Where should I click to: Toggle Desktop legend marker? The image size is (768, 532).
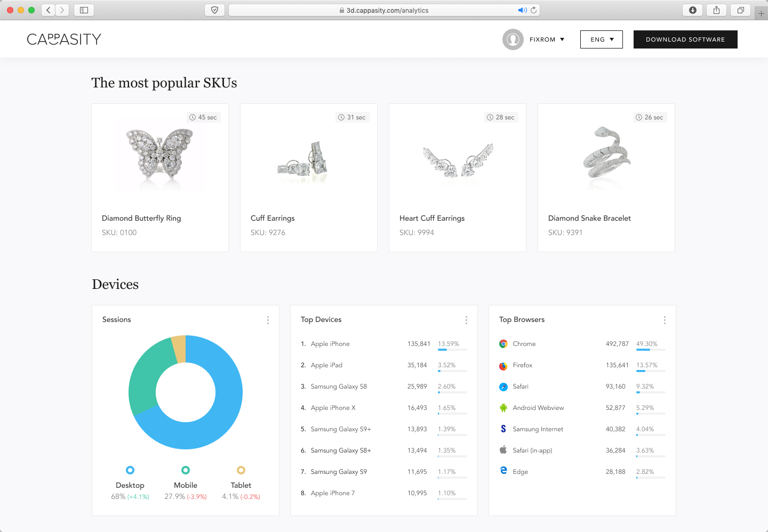coord(130,470)
